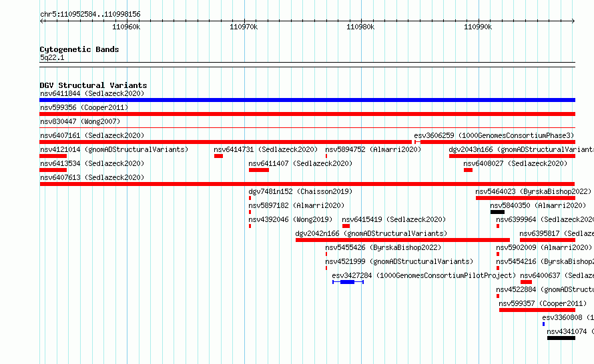Open nsv5454216 variant label
The image size is (594, 364).
coord(545,261)
